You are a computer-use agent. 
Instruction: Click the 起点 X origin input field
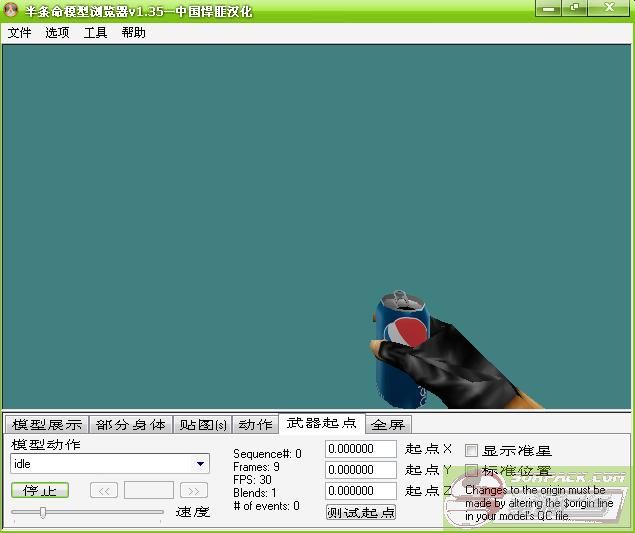point(361,449)
